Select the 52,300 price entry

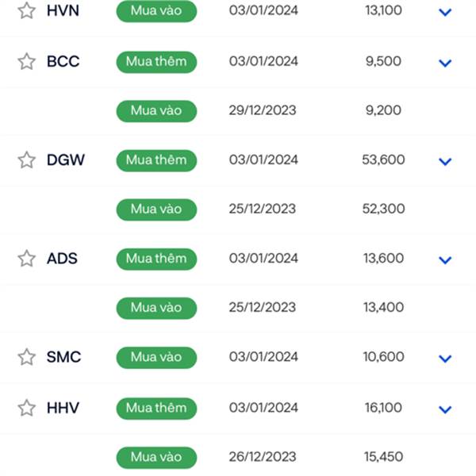[383, 209]
